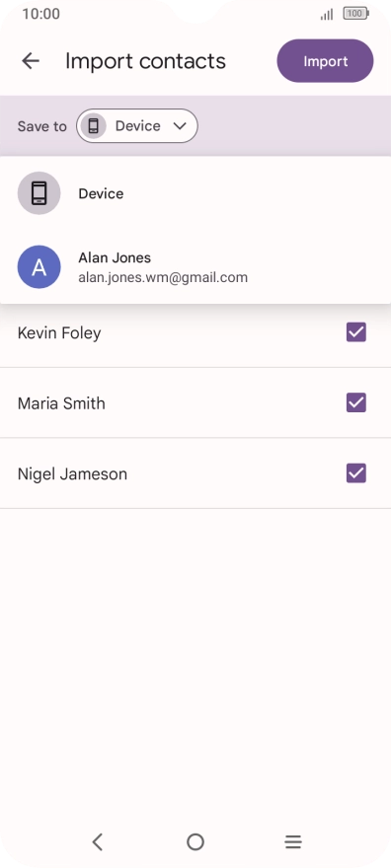Click the dropdown chevron arrow
This screenshot has width=391, height=868.
click(x=180, y=126)
